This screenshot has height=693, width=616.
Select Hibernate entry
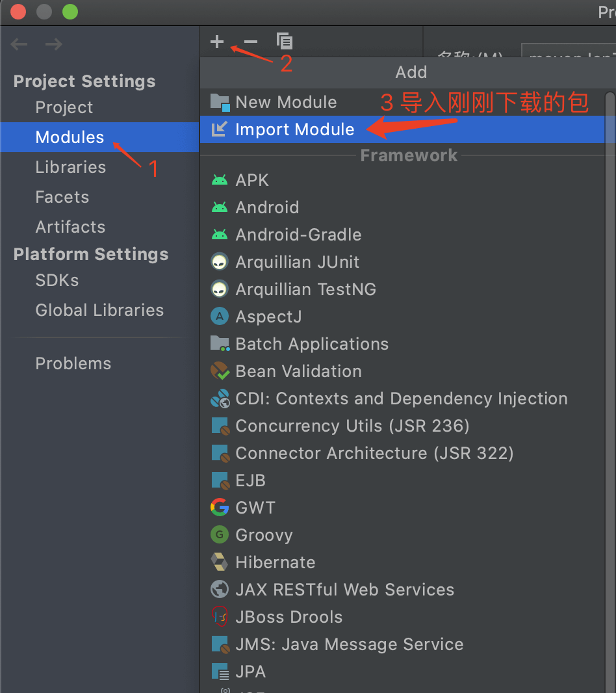[402, 562]
